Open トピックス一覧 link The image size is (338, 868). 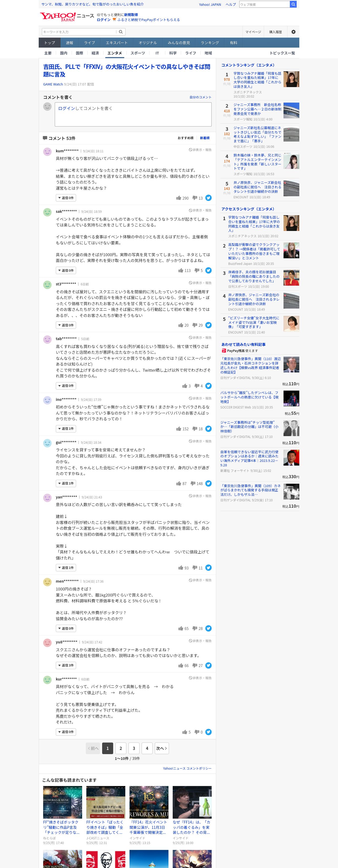[x=282, y=53]
